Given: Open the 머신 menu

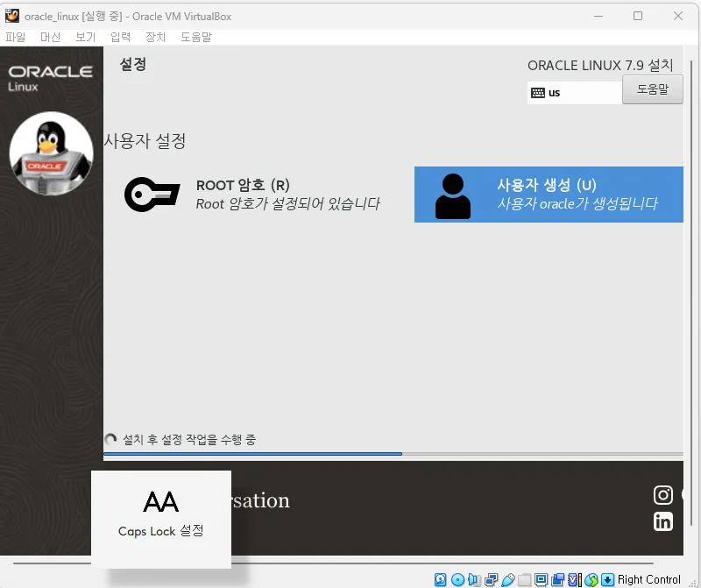Looking at the screenshot, I should click(x=50, y=37).
